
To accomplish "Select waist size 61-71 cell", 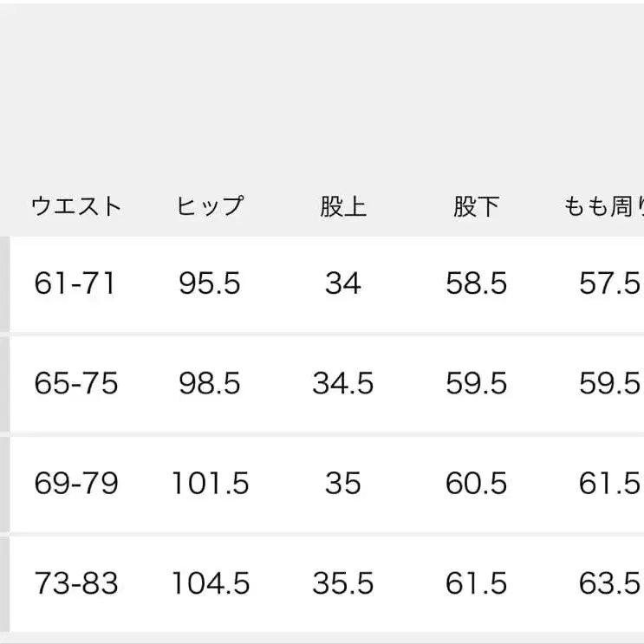I will click(x=75, y=283).
